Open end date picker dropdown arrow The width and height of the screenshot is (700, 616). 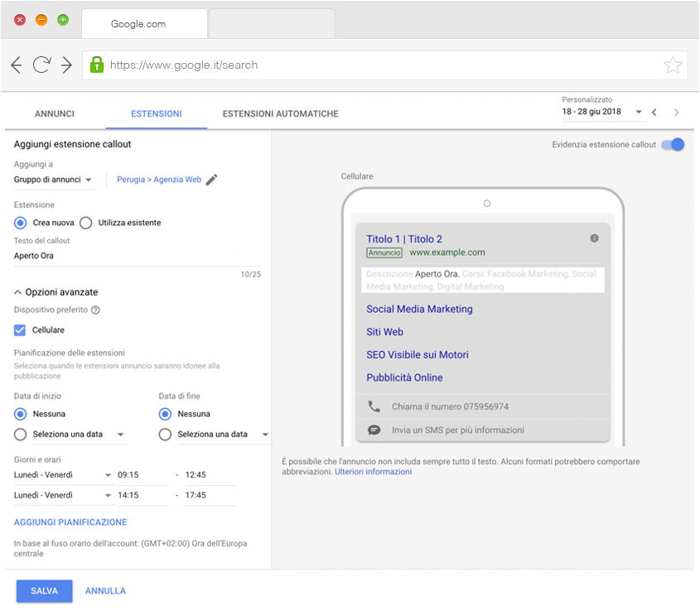(265, 435)
